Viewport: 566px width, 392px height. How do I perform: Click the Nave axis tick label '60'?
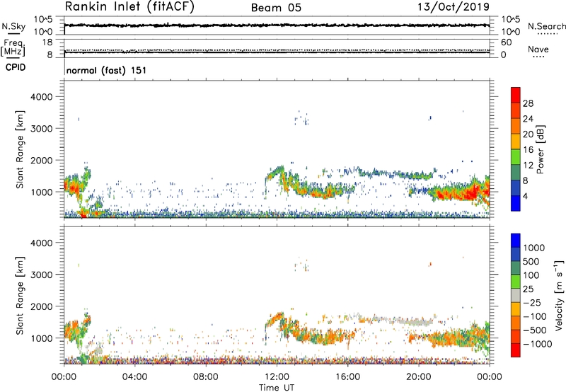coord(506,42)
